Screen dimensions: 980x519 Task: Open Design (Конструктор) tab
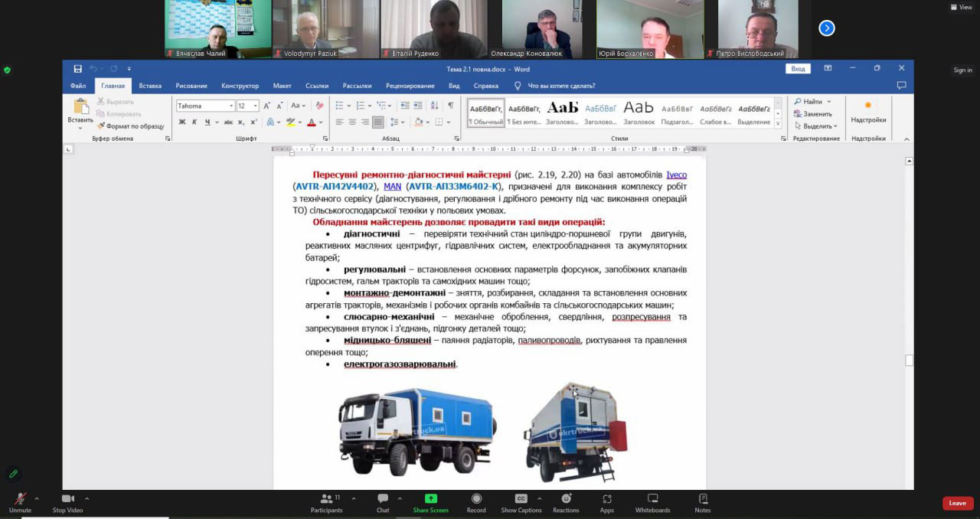(x=240, y=86)
